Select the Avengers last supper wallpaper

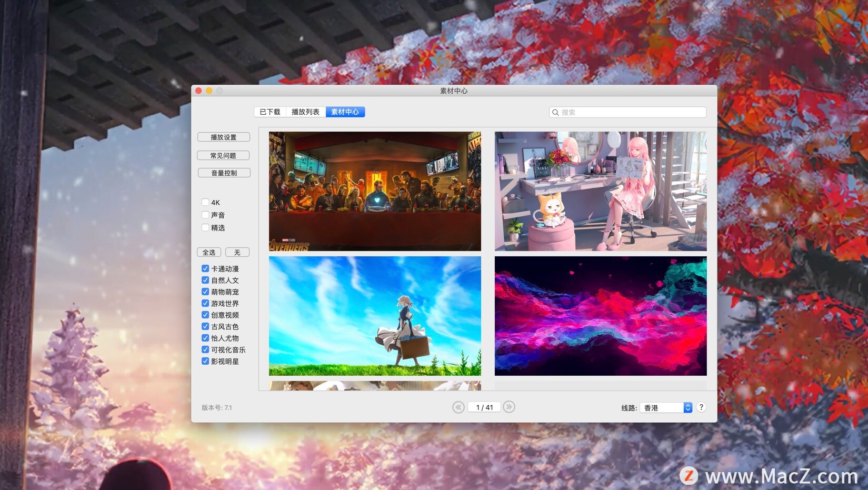(375, 191)
